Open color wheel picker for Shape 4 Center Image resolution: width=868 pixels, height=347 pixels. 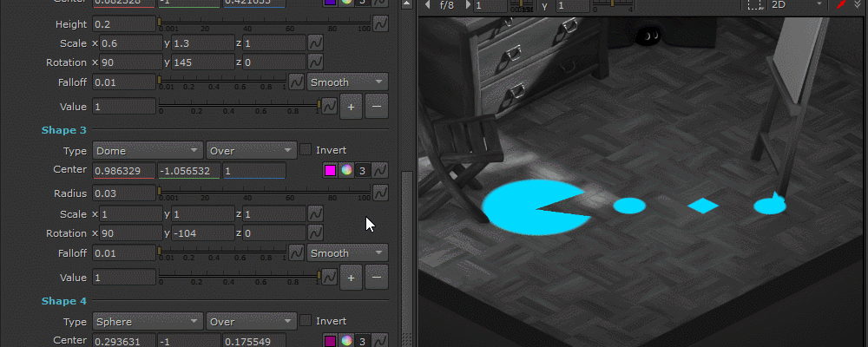tap(346, 340)
